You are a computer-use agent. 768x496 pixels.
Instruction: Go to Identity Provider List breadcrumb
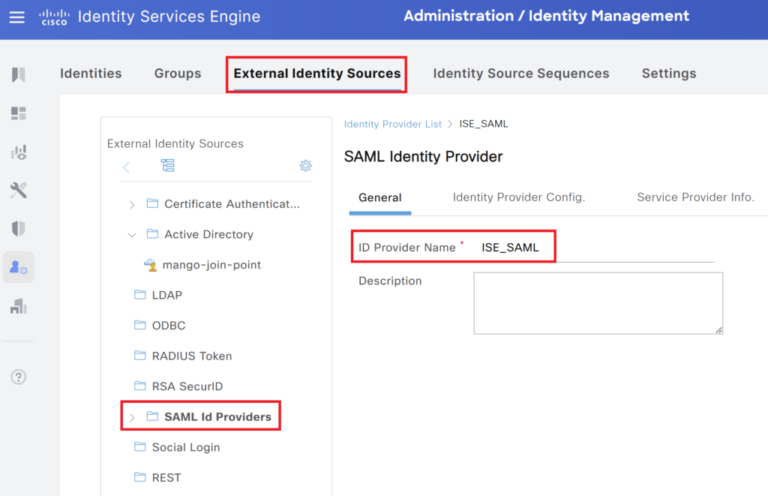pyautogui.click(x=393, y=124)
